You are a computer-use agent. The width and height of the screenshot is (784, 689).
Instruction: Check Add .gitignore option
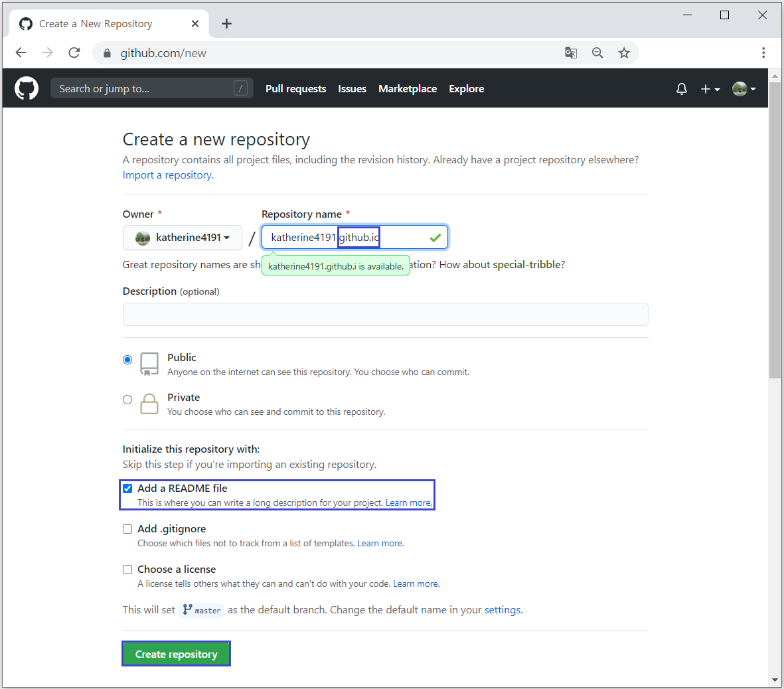coord(127,529)
